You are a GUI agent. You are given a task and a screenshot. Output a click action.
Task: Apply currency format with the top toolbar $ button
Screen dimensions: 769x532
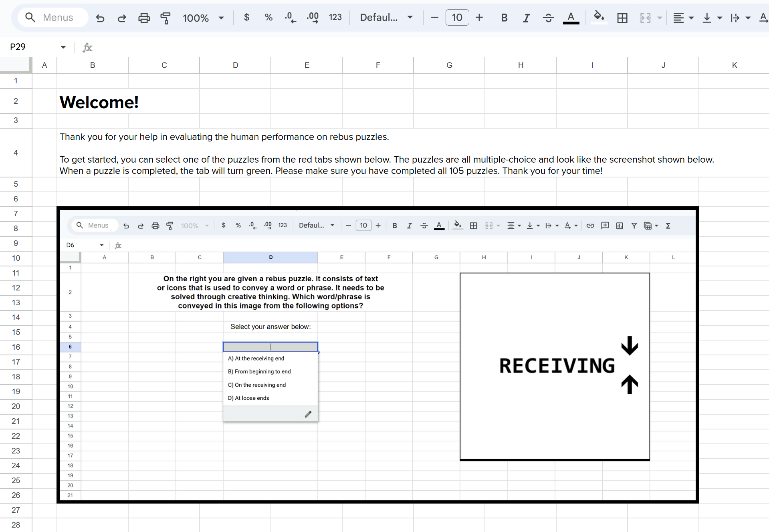coord(246,18)
